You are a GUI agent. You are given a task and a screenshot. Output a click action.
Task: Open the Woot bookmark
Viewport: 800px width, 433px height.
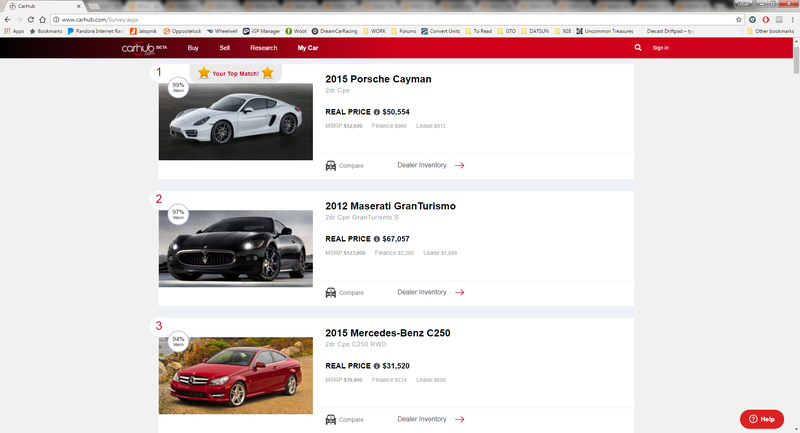296,31
